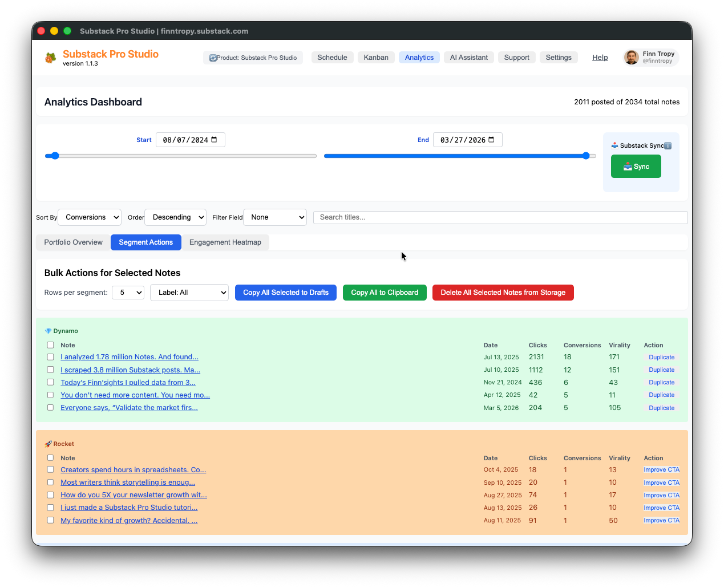Click Delete All Selected Notes from Storage
Screen dimensions: 724x588
(503, 293)
